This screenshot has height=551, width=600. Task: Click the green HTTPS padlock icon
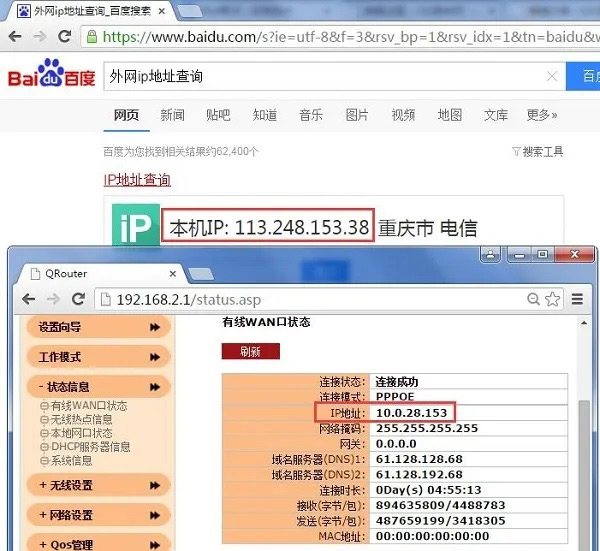[x=91, y=37]
